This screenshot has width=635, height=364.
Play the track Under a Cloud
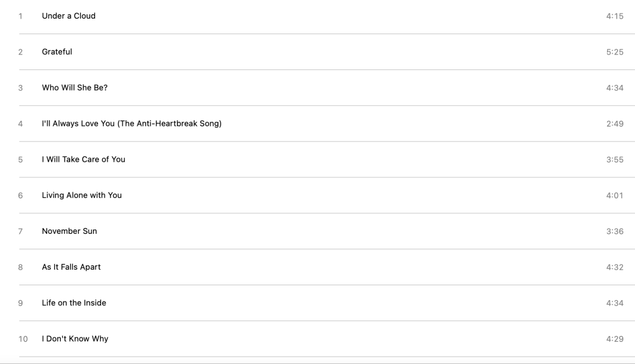click(x=68, y=16)
